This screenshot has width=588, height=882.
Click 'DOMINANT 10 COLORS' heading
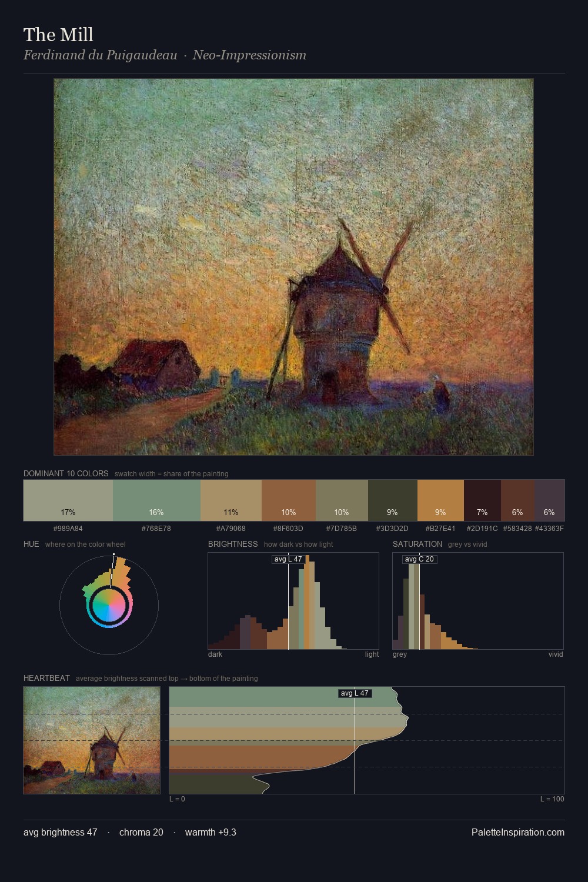(x=66, y=473)
